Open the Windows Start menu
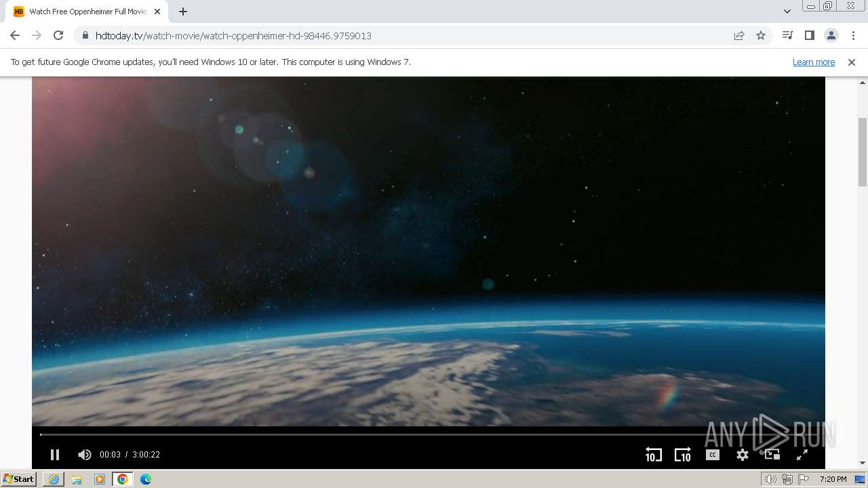The width and height of the screenshot is (868, 488). pos(19,479)
